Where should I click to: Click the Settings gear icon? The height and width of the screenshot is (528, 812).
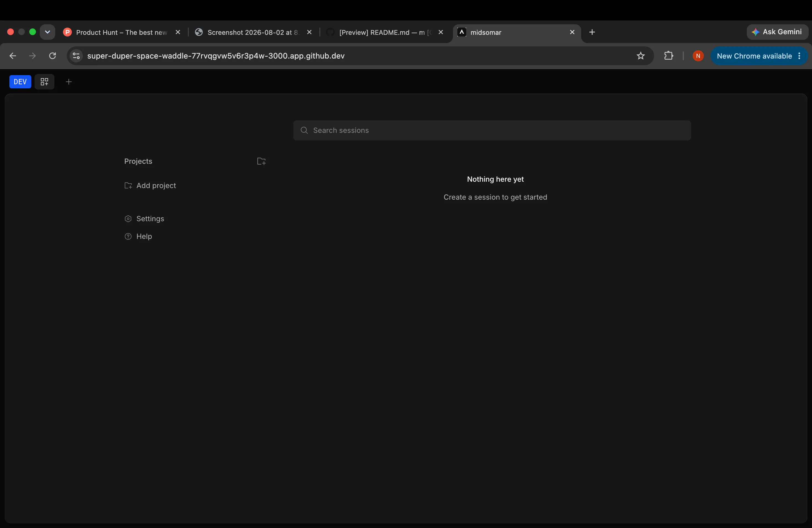tap(128, 219)
